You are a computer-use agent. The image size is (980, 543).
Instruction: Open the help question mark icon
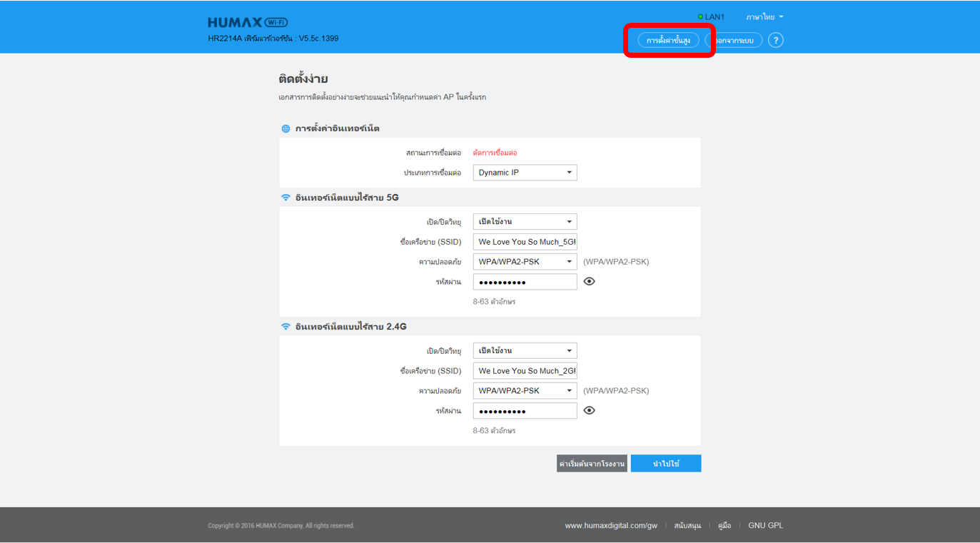click(776, 41)
